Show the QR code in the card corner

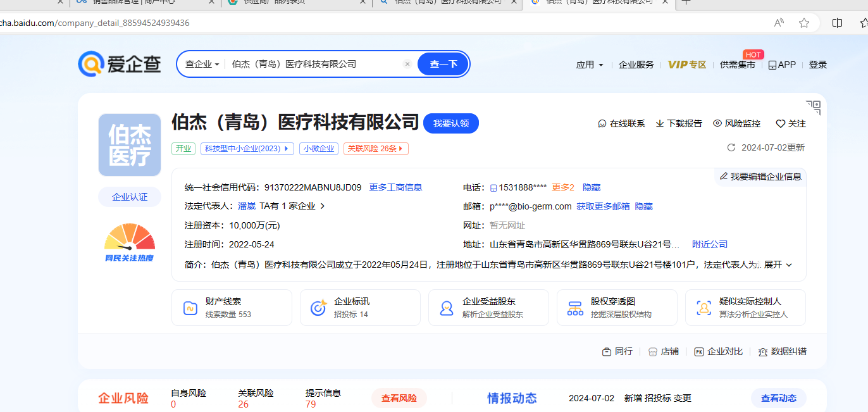click(x=813, y=107)
